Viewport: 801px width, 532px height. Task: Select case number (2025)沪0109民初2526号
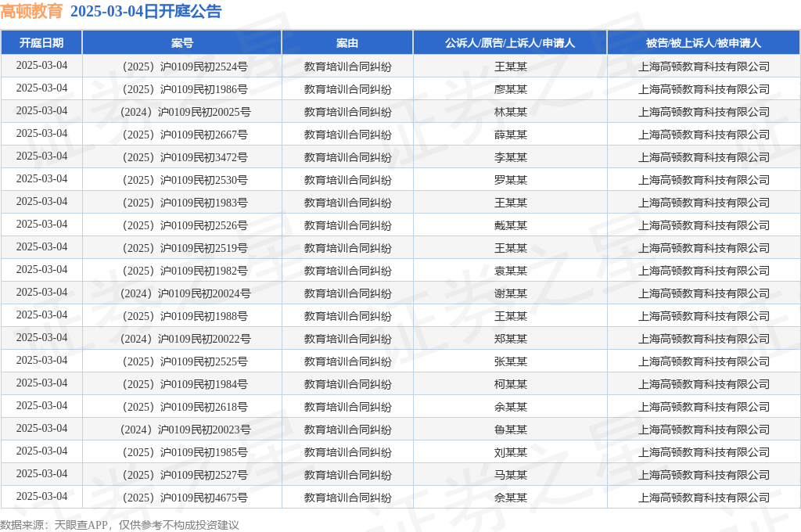185,225
